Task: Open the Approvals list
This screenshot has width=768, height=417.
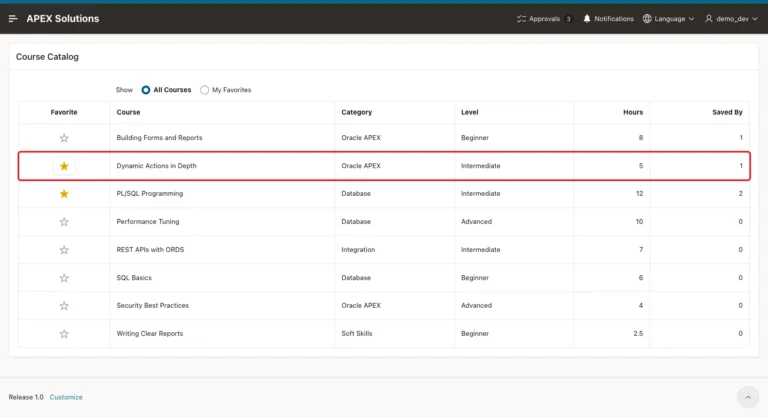Action: coord(544,19)
